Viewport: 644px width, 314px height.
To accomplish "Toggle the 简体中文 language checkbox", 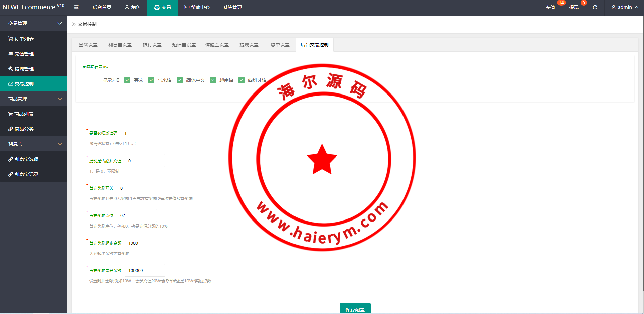I will (180, 80).
